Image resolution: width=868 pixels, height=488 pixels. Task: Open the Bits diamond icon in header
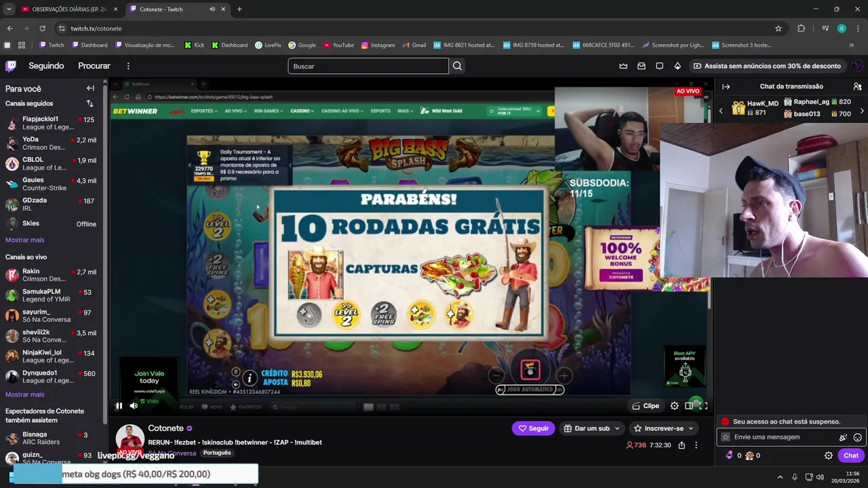[x=677, y=66]
